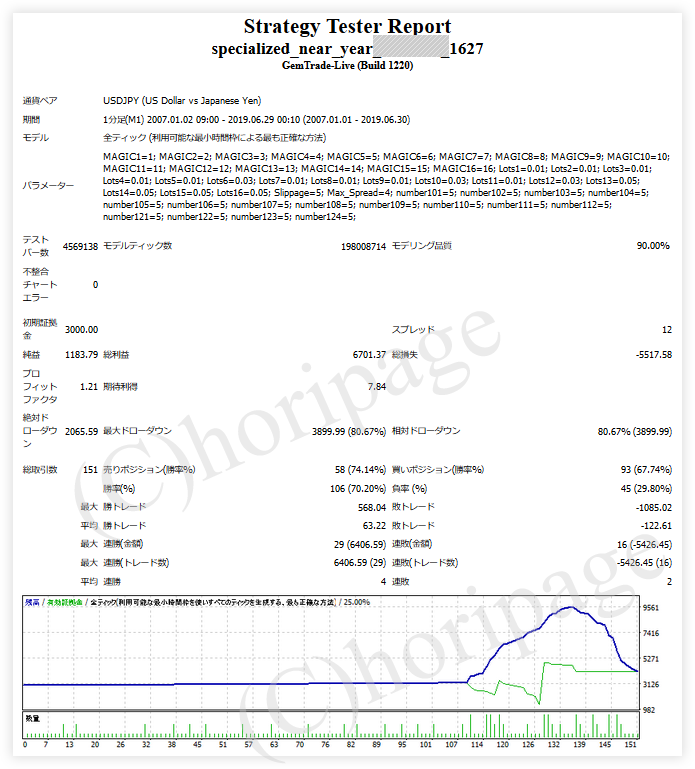Click the average losing trade "-122.61"
The height and width of the screenshot is (769, 695).
[x=656, y=526]
